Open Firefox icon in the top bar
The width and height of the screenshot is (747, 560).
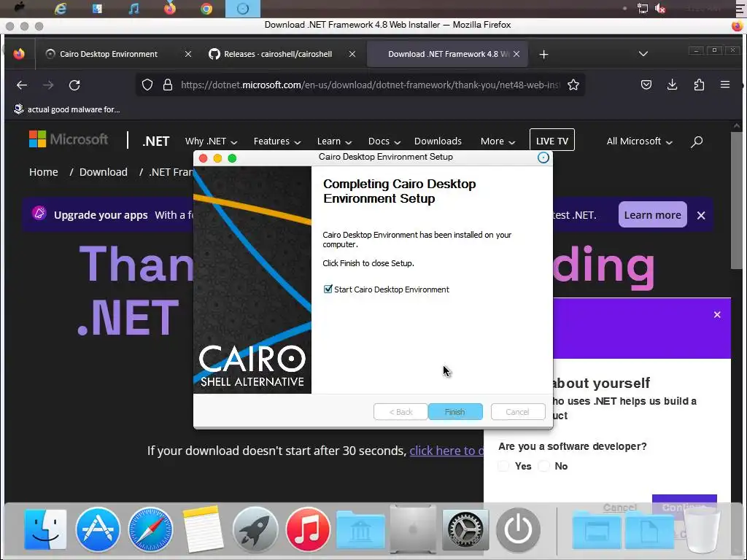point(169,9)
